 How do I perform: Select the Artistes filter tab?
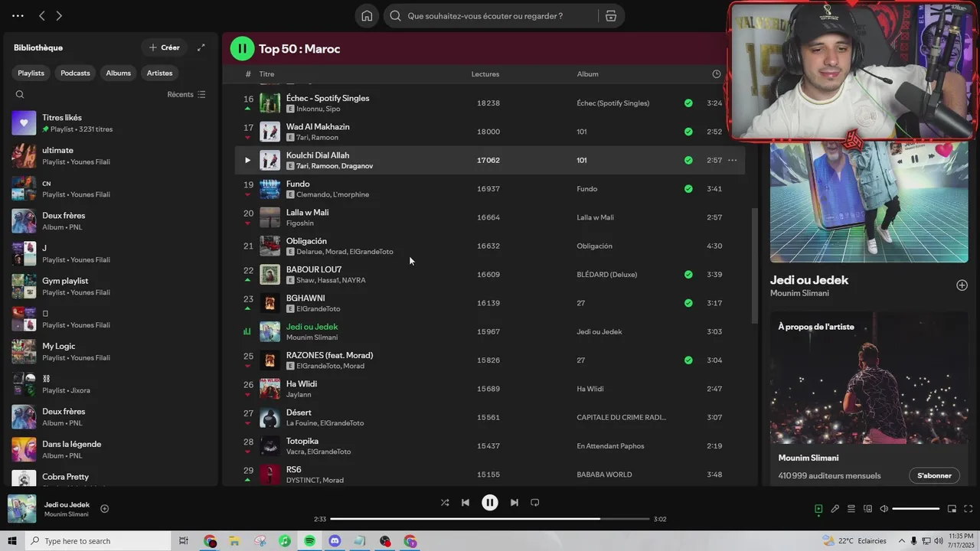coord(159,73)
